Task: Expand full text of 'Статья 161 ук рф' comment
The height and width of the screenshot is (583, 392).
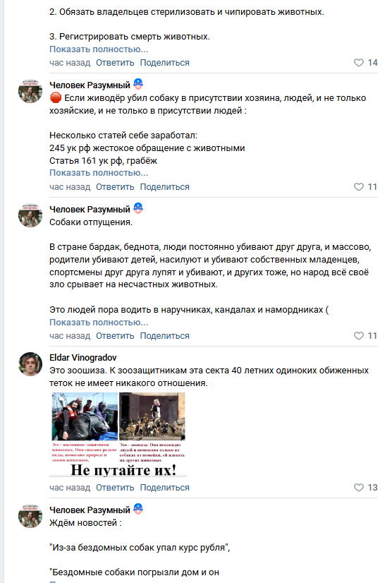Action: (x=99, y=173)
